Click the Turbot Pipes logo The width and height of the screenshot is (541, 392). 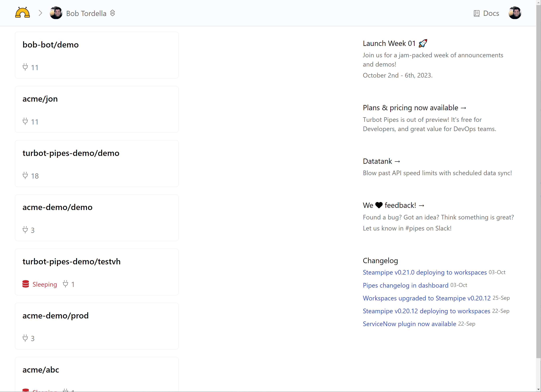coord(22,13)
